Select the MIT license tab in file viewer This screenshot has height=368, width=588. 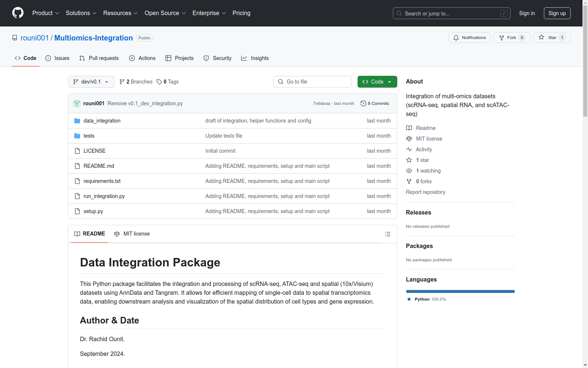click(132, 234)
